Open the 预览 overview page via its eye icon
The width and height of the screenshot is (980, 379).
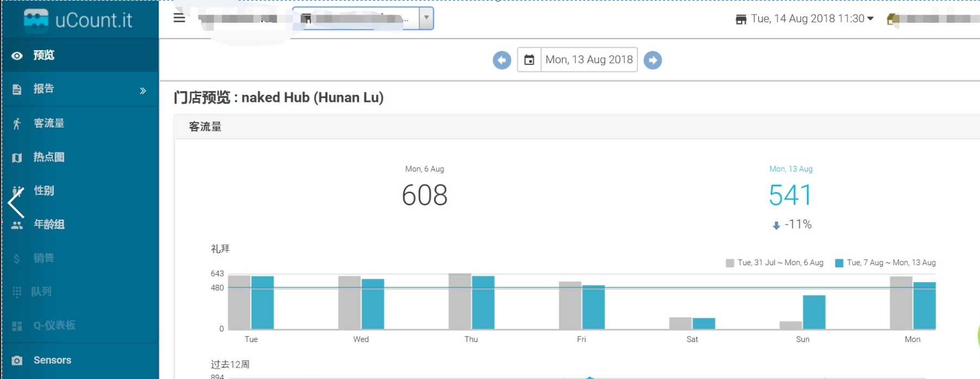point(17,56)
